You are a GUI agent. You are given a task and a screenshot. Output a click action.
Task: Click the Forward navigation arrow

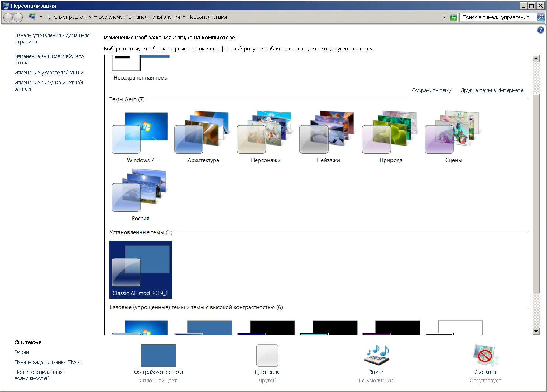point(18,17)
